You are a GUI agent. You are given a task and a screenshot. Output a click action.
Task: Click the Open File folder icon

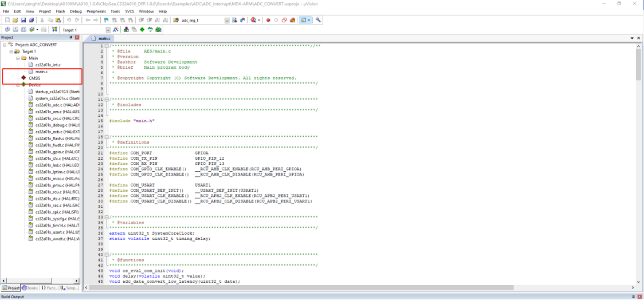(15, 20)
